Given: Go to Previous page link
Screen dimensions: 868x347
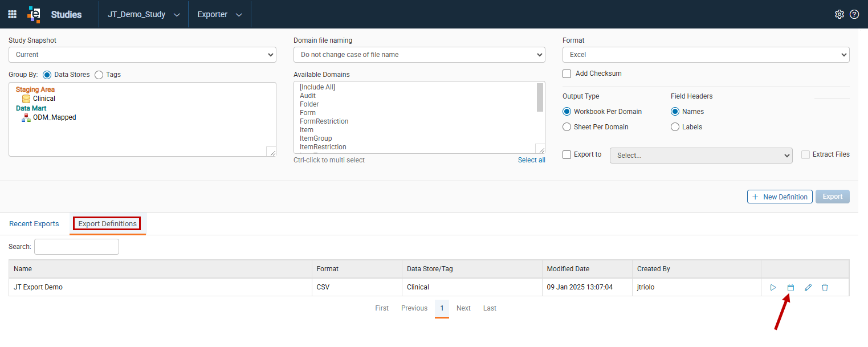Looking at the screenshot, I should [x=414, y=308].
